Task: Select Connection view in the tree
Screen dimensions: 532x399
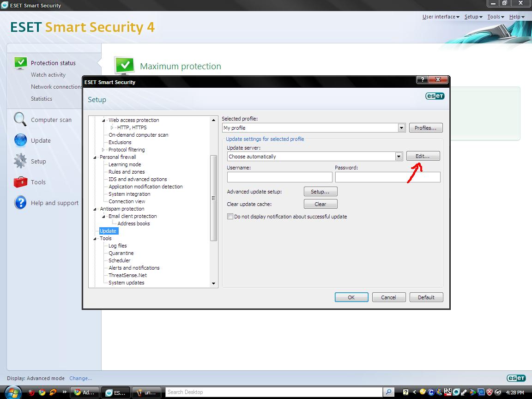Action: (x=127, y=201)
